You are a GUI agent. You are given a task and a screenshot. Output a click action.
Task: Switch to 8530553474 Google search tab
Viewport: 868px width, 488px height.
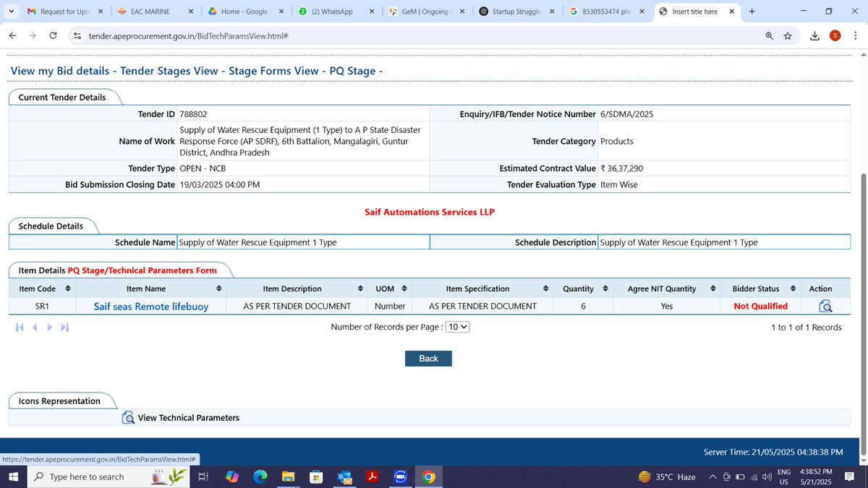606,12
